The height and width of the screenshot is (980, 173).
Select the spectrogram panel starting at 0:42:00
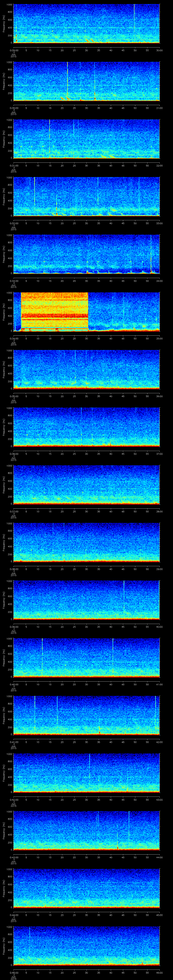pyautogui.click(x=86, y=773)
